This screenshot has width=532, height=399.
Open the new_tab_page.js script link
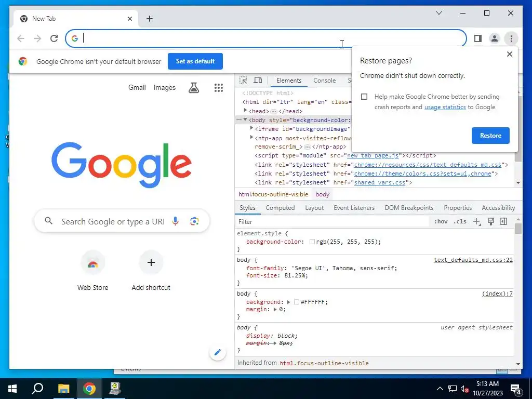tap(373, 155)
